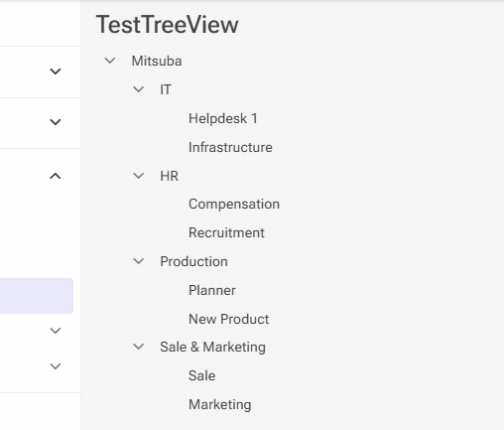Collapse the Sale & Marketing node chevron
Screen dimensions: 504x430
[138, 347]
